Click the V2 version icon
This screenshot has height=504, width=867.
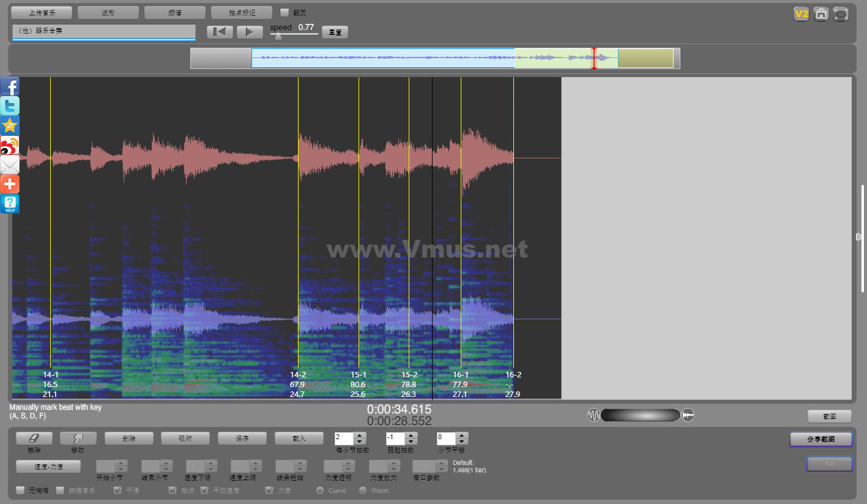(x=801, y=14)
